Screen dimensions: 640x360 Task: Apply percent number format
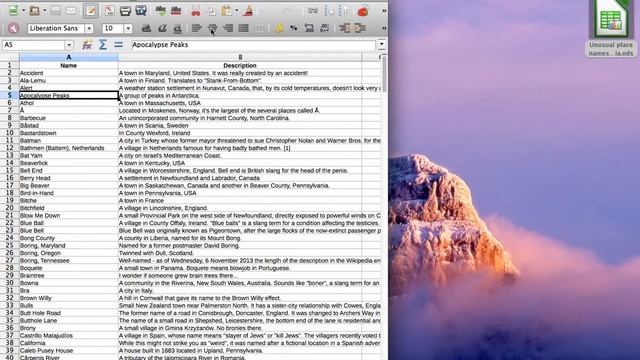[x=294, y=28]
